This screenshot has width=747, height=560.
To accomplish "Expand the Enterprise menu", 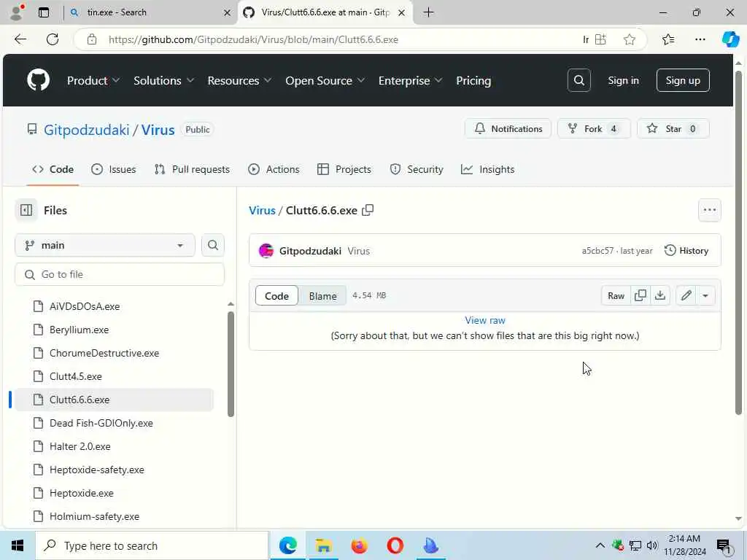I will (x=410, y=80).
